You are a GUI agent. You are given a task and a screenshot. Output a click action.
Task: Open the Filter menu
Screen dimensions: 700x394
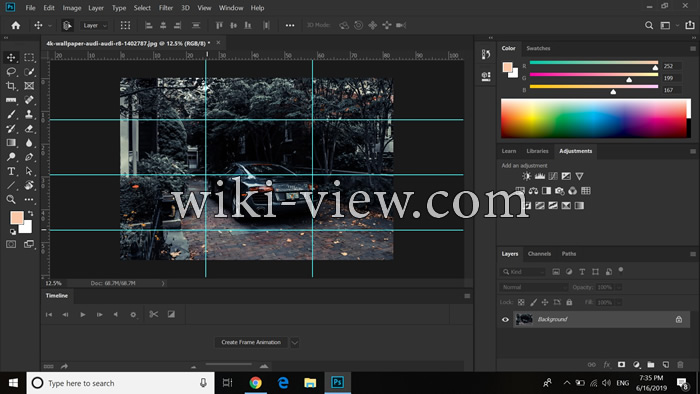coord(166,8)
